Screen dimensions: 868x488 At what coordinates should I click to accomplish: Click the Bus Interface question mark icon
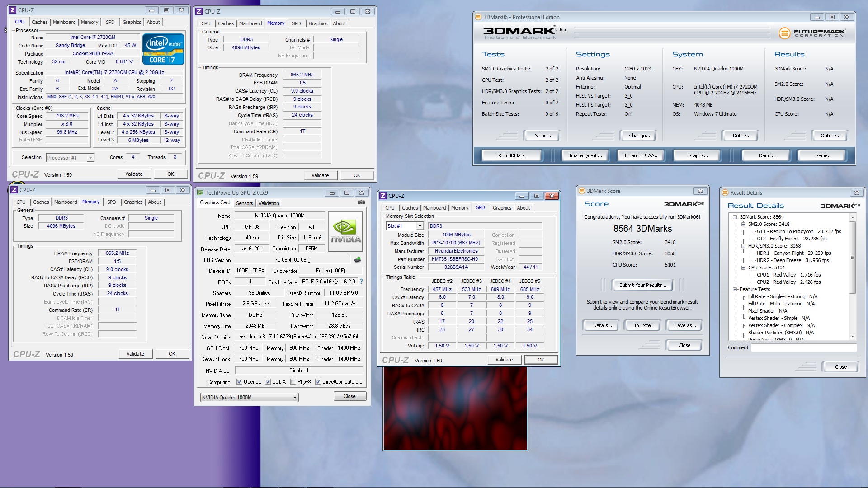(x=361, y=282)
